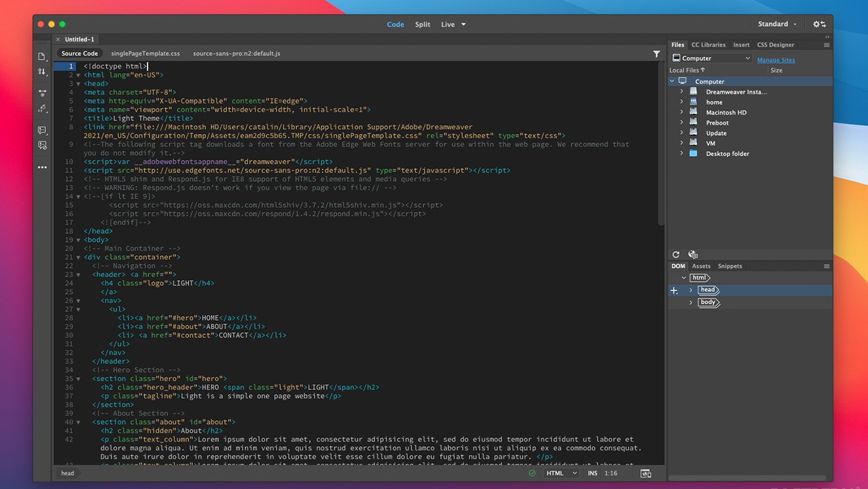Click the code editor vertical scrollbar

coord(661,143)
